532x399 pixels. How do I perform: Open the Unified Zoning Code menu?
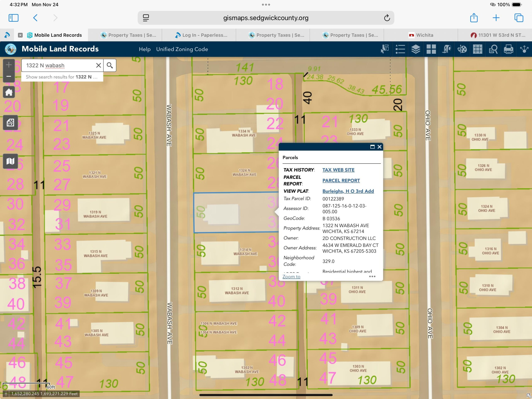182,49
